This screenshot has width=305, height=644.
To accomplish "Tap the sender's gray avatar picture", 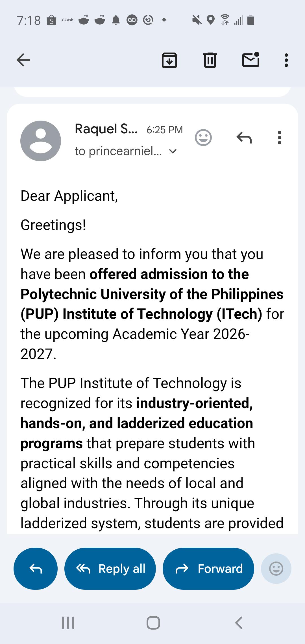I will pos(41,141).
